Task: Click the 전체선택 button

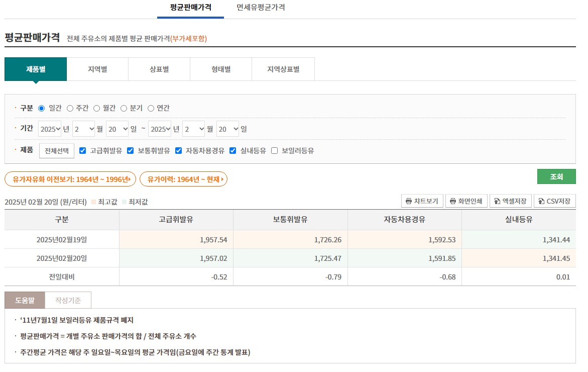Action: pos(57,151)
